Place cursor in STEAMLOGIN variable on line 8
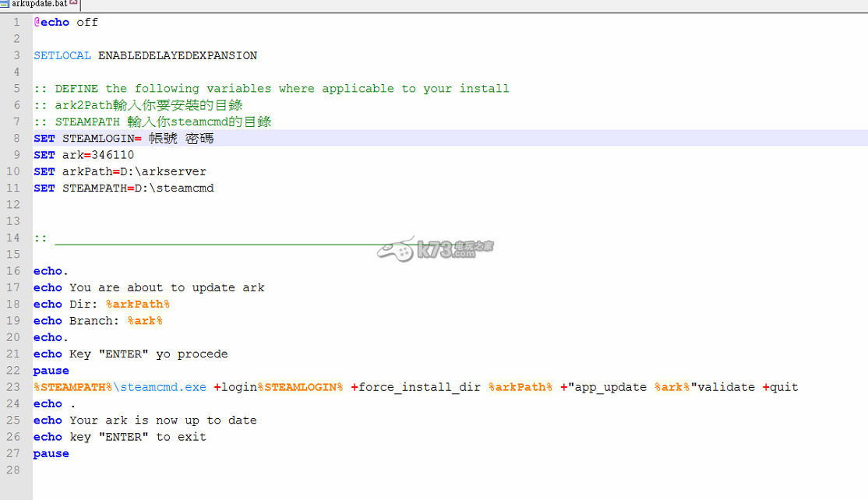The height and width of the screenshot is (500, 868). [98, 139]
